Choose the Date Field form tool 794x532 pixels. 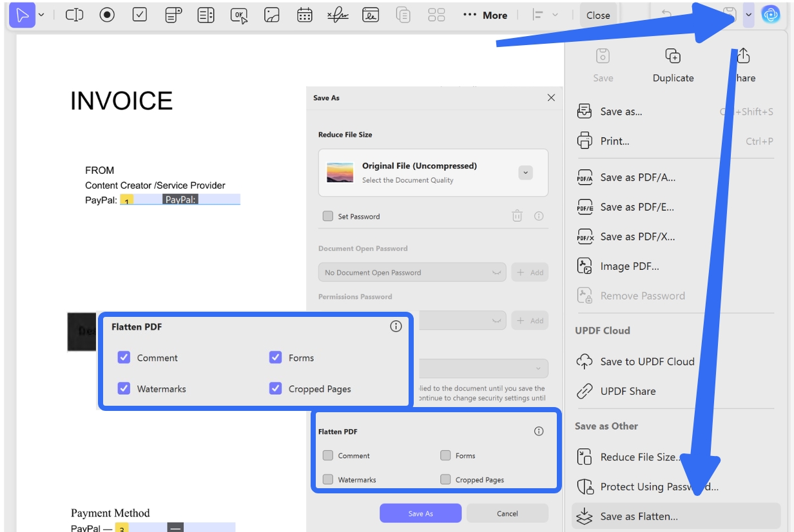tap(305, 15)
